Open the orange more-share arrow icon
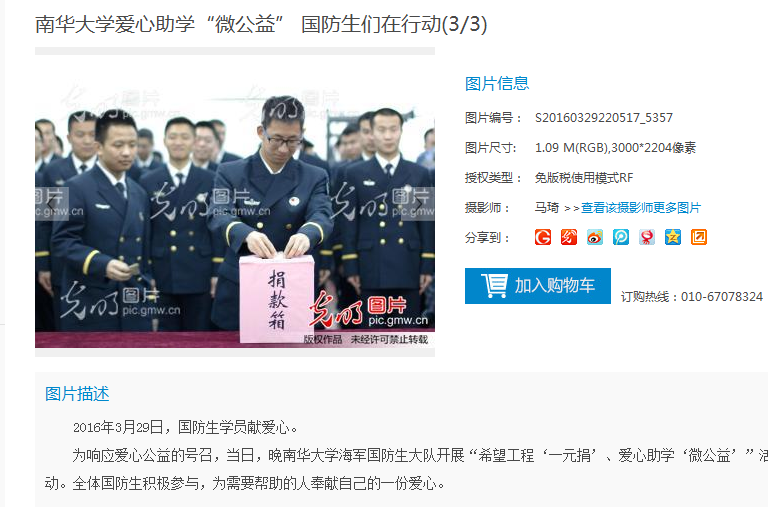This screenshot has width=768, height=507. (x=698, y=237)
